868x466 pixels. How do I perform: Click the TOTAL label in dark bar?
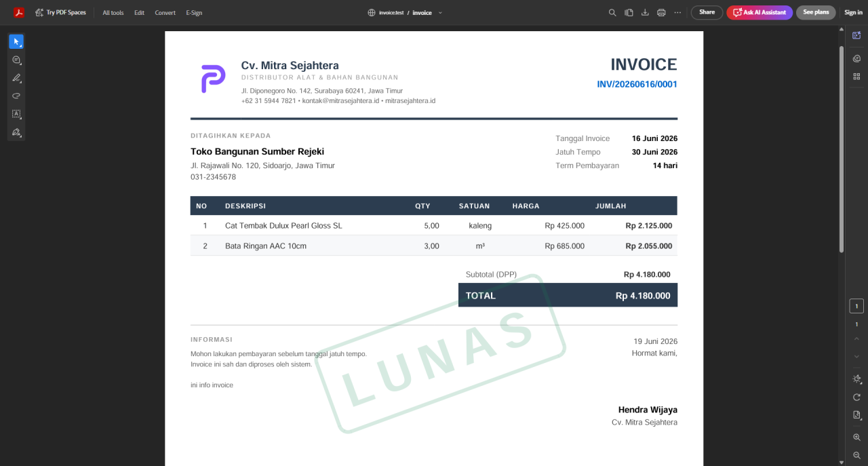(x=480, y=296)
